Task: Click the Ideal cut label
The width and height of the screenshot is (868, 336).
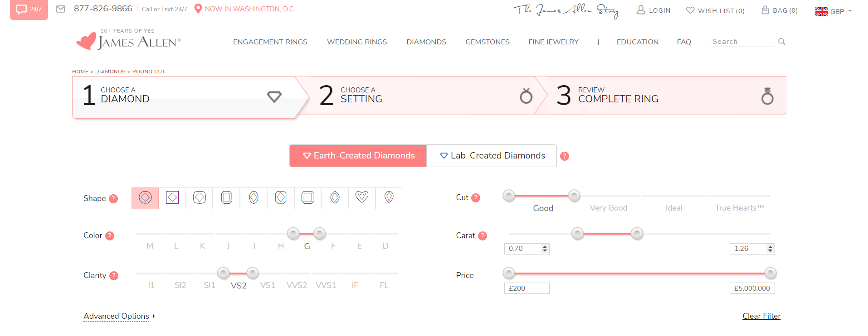Action: [x=674, y=208]
